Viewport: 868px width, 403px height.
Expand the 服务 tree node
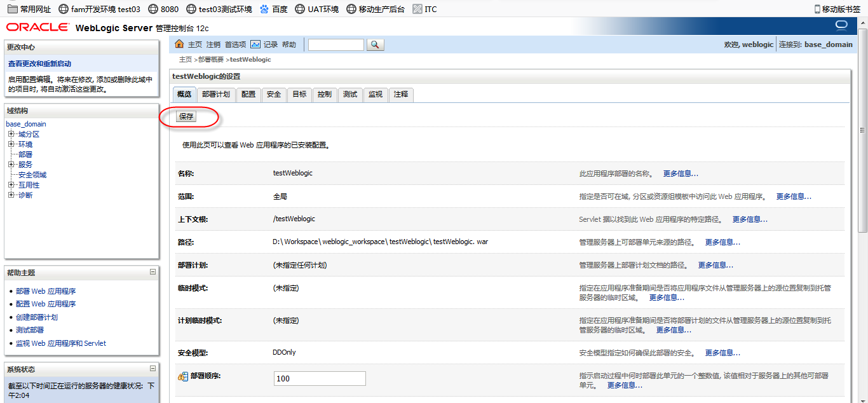tap(11, 165)
